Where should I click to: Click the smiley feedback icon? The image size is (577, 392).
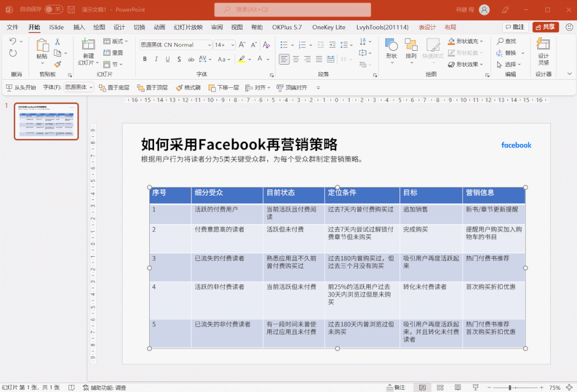[x=569, y=27]
